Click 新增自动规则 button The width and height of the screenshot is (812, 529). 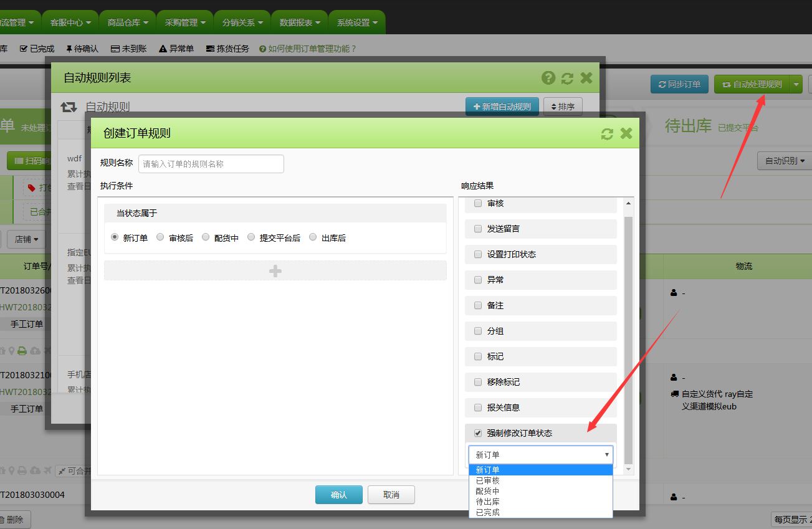(x=502, y=107)
